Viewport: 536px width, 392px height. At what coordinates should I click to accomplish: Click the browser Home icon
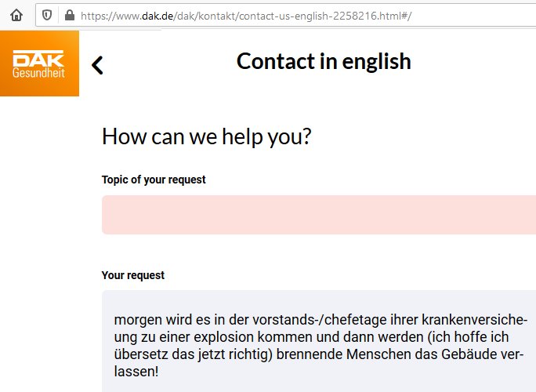[x=16, y=15]
